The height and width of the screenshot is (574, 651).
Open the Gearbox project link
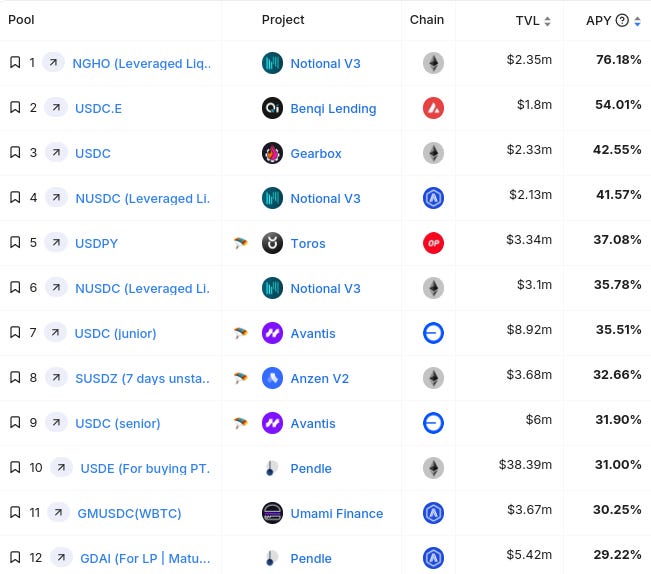(x=316, y=154)
